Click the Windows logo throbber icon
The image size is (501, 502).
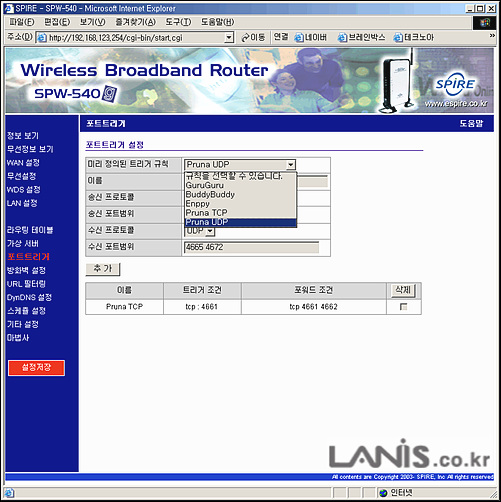pos(485,23)
